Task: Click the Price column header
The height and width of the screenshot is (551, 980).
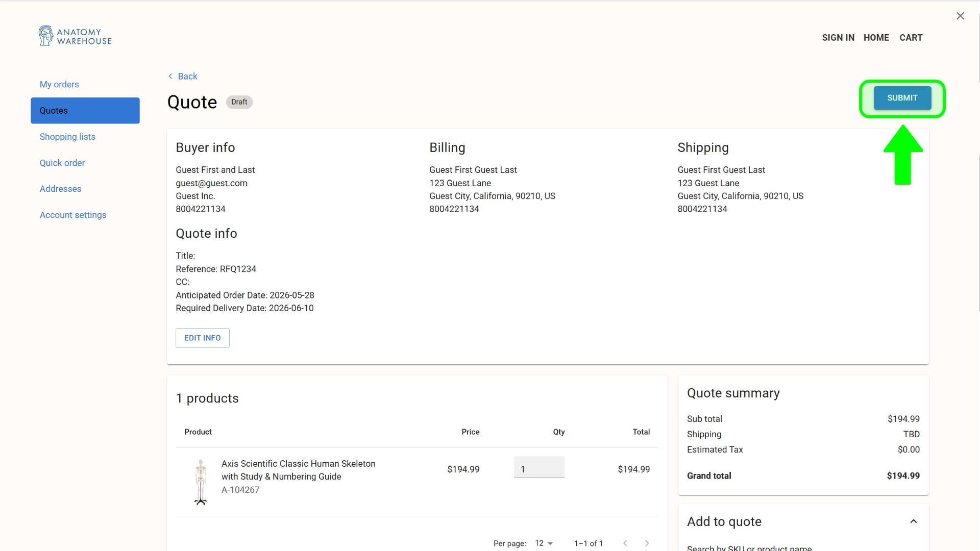Action: tap(470, 432)
